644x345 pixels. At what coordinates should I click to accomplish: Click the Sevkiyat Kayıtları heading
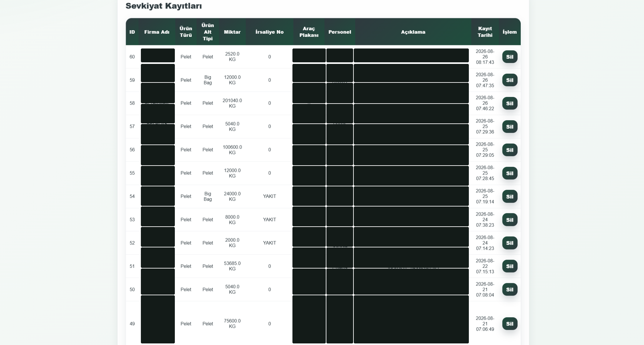[164, 6]
